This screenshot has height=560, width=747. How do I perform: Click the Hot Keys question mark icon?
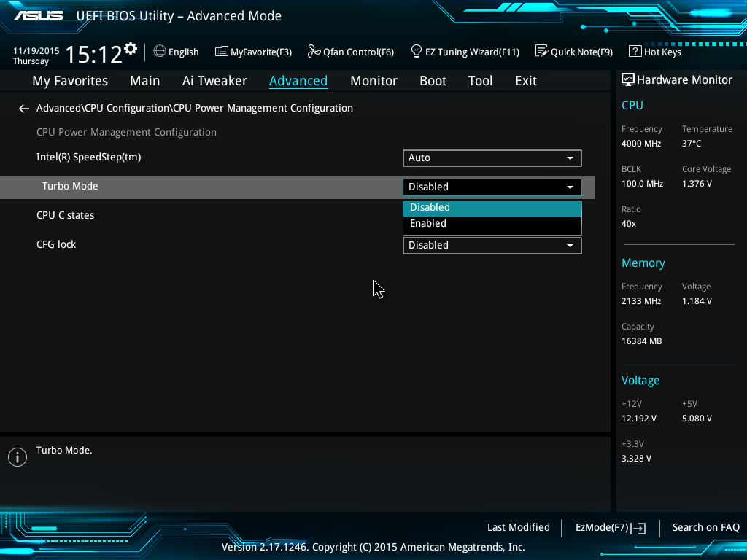pos(635,51)
